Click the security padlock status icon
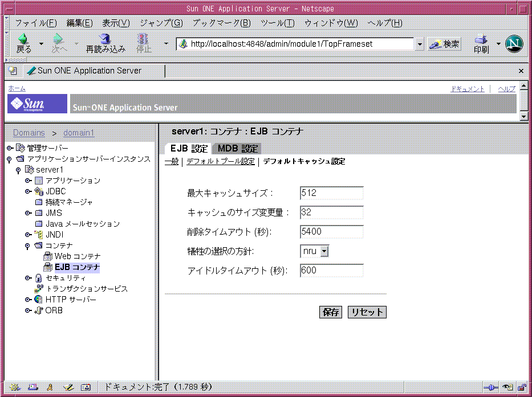The height and width of the screenshot is (397, 532). pyautogui.click(x=522, y=387)
